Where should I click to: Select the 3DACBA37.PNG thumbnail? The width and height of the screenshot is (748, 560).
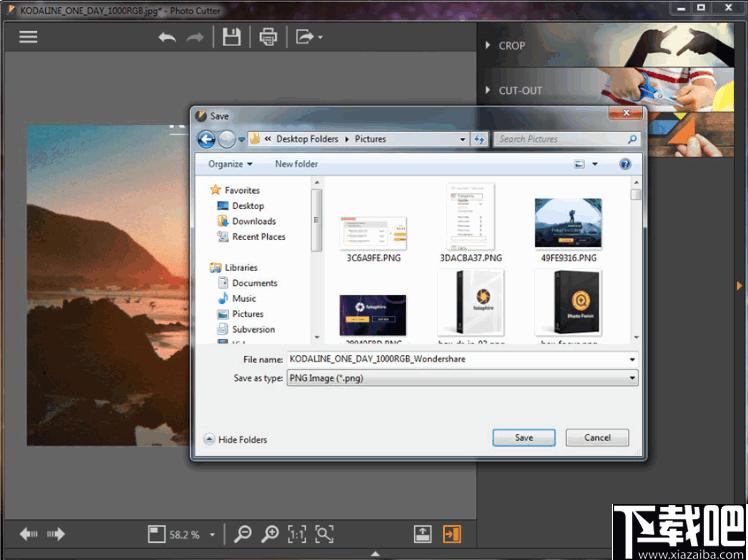tap(470, 217)
